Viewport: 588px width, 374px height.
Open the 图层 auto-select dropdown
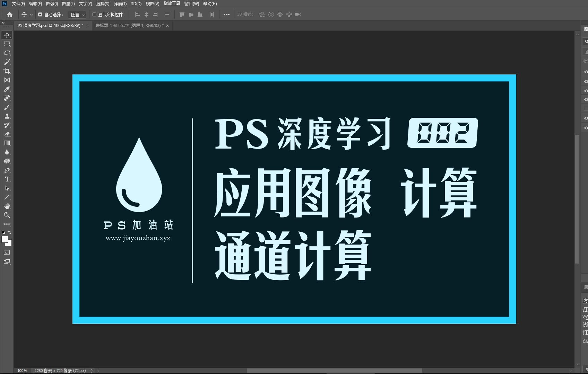point(77,15)
